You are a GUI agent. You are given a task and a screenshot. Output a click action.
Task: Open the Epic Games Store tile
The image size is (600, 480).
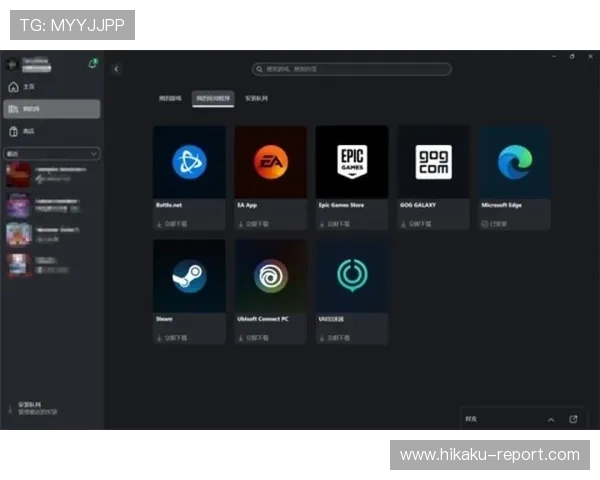coord(352,162)
